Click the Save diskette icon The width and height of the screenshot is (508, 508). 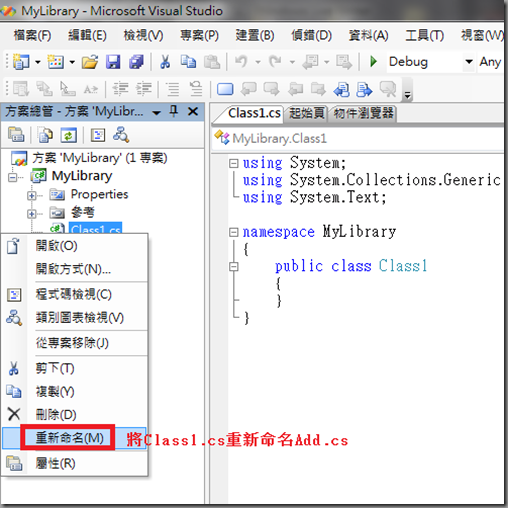point(113,62)
